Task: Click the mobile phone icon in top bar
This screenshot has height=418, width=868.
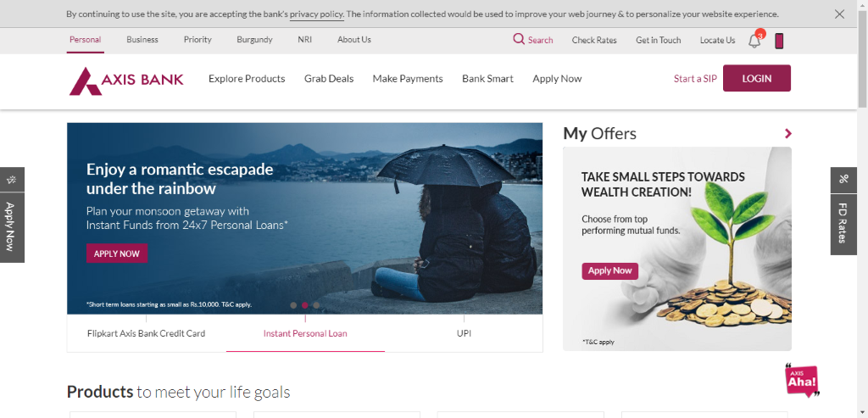Action: pyautogui.click(x=779, y=41)
